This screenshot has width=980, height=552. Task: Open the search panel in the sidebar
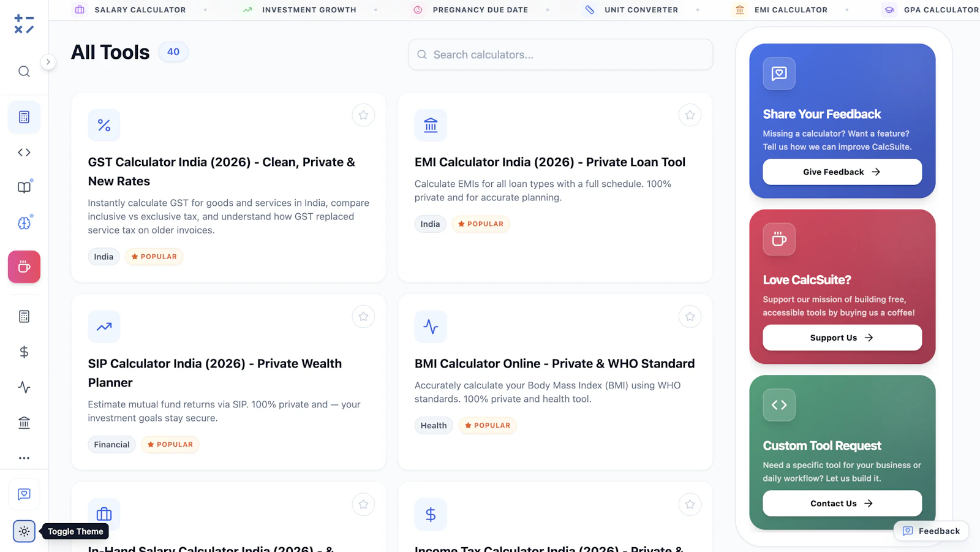click(24, 72)
